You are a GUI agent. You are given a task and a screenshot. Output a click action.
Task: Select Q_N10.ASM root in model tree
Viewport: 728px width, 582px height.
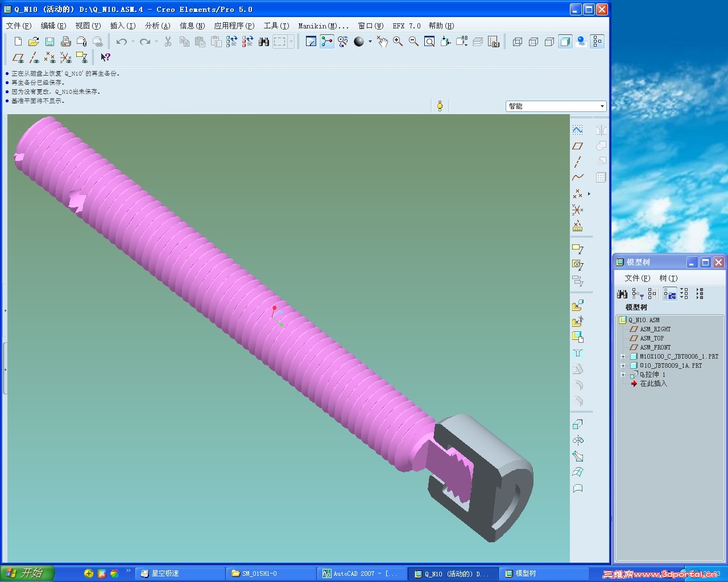click(644, 320)
